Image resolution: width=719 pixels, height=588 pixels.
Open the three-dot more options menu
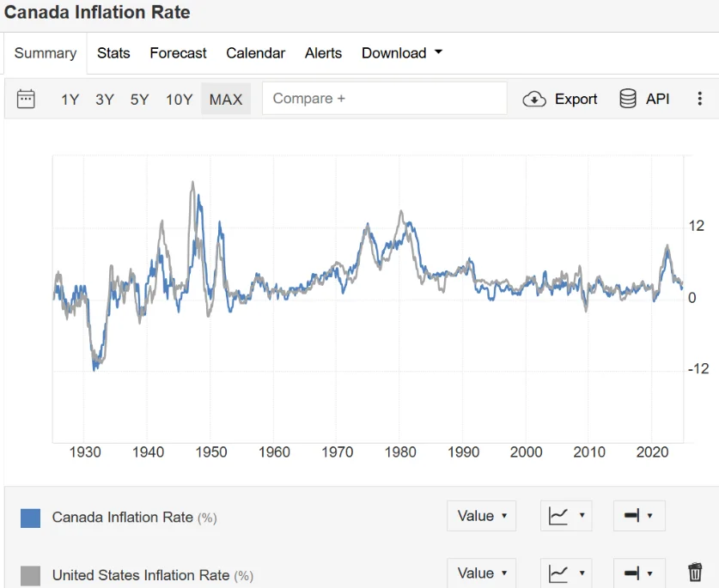coord(699,99)
